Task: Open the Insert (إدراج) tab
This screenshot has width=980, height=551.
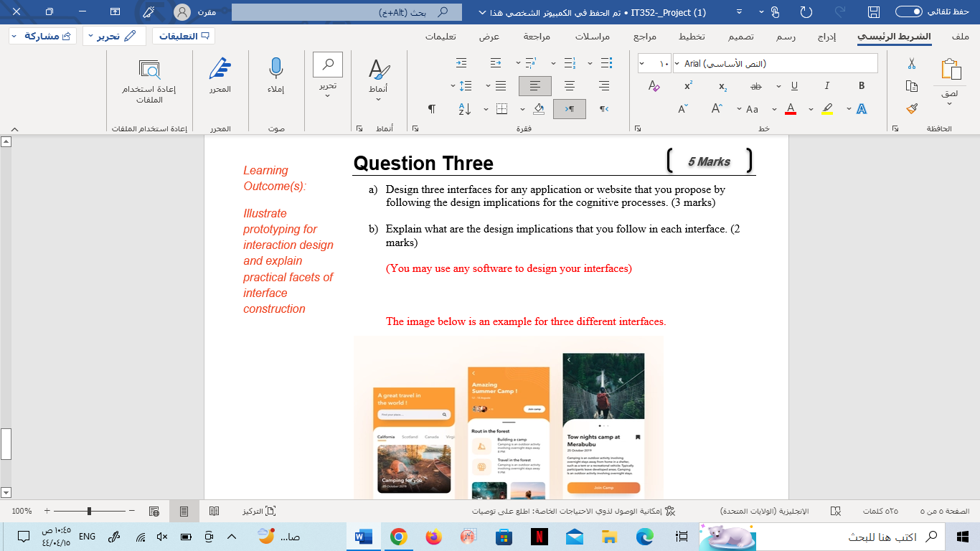Action: [x=827, y=37]
